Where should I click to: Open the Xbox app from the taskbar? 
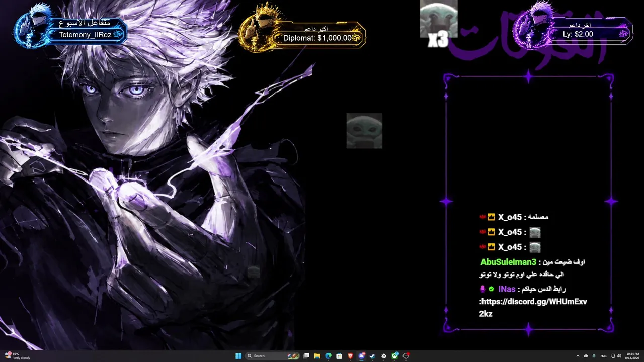click(x=395, y=356)
